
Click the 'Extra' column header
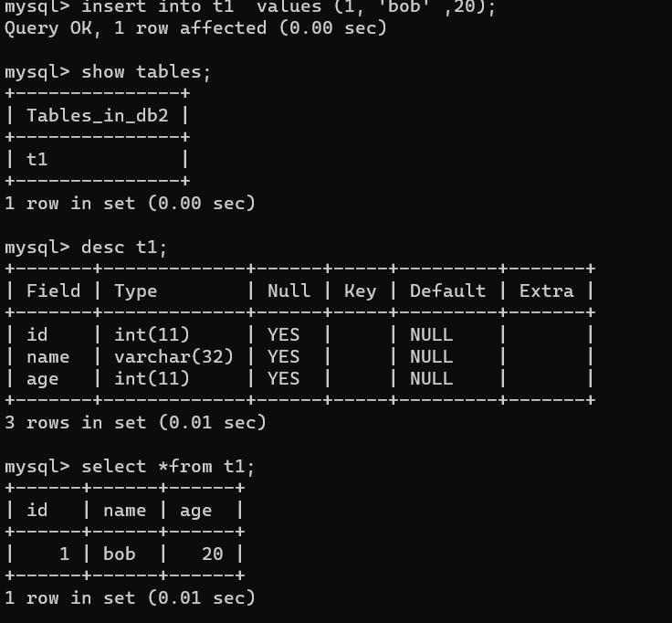tap(546, 290)
